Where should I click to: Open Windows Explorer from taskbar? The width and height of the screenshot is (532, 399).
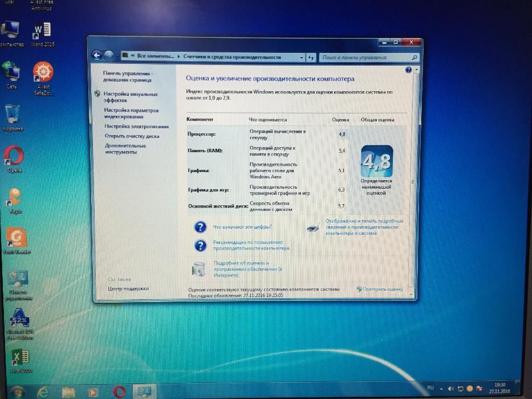tap(68, 392)
